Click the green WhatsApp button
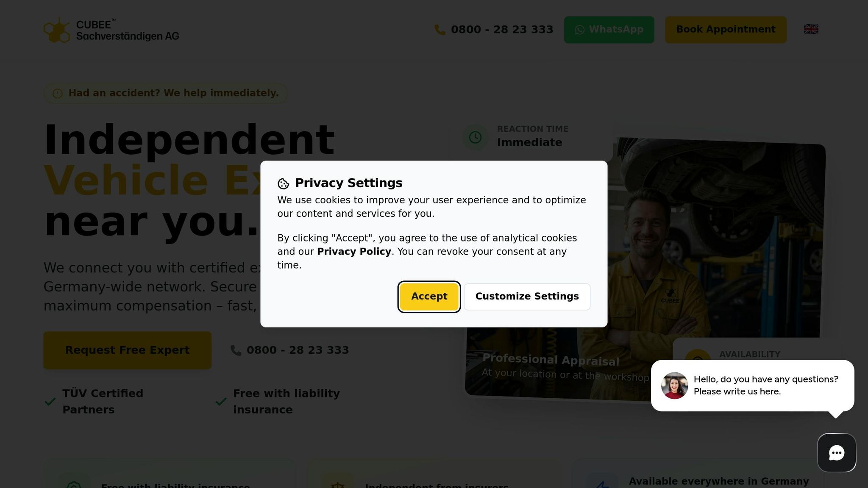Viewport: 868px width, 488px height. tap(609, 30)
